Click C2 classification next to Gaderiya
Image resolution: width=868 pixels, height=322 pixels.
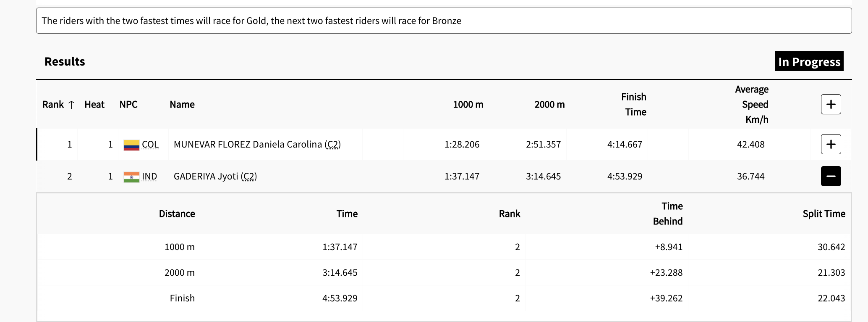click(x=249, y=177)
